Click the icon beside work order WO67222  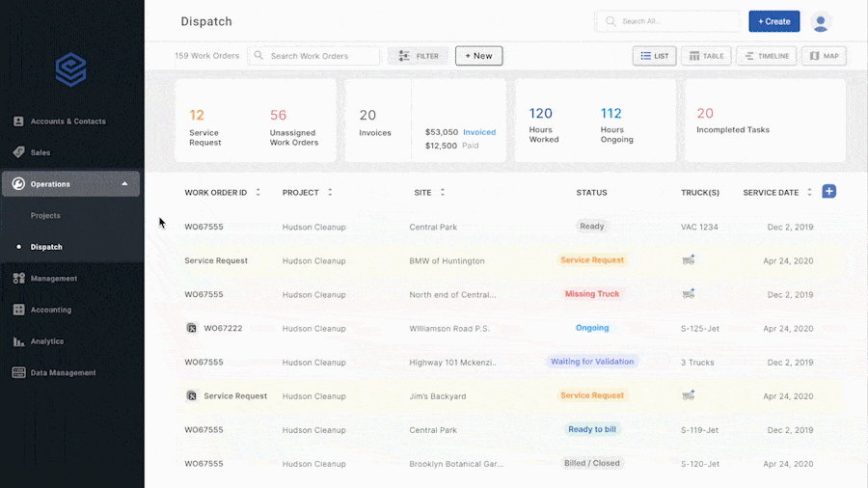tap(191, 328)
